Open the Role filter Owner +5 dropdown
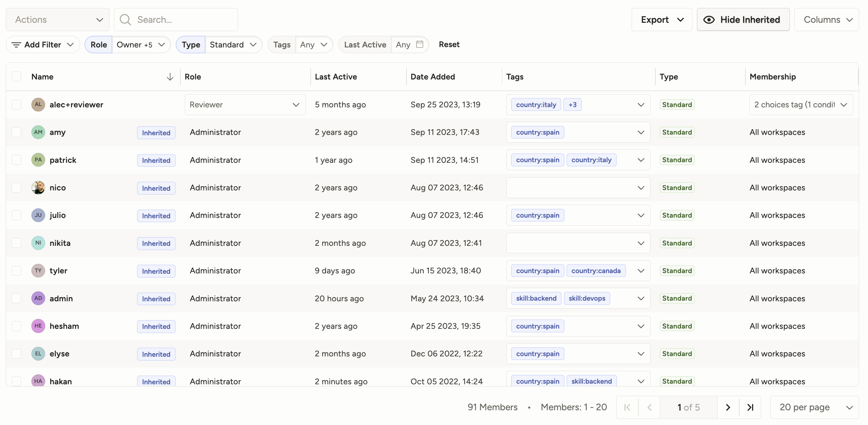The width and height of the screenshot is (868, 425). click(x=141, y=45)
